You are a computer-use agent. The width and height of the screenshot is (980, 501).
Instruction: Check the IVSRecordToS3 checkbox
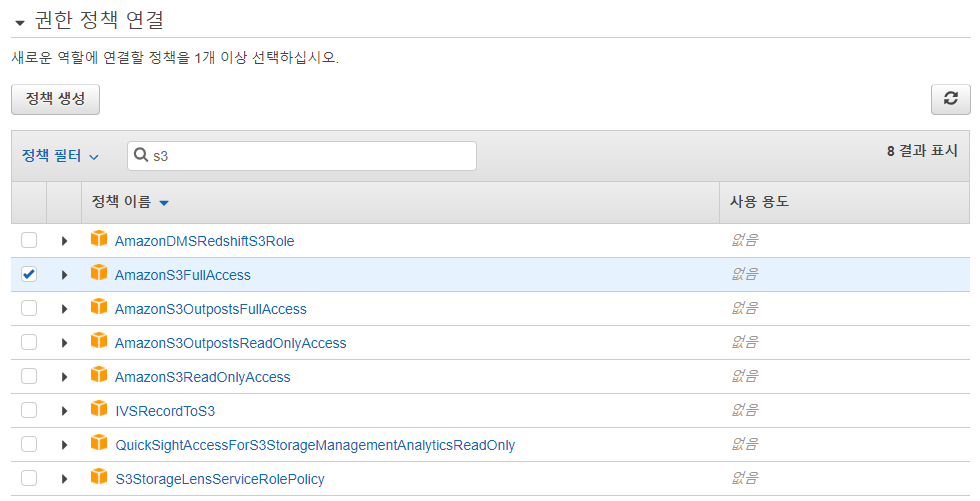click(x=29, y=410)
